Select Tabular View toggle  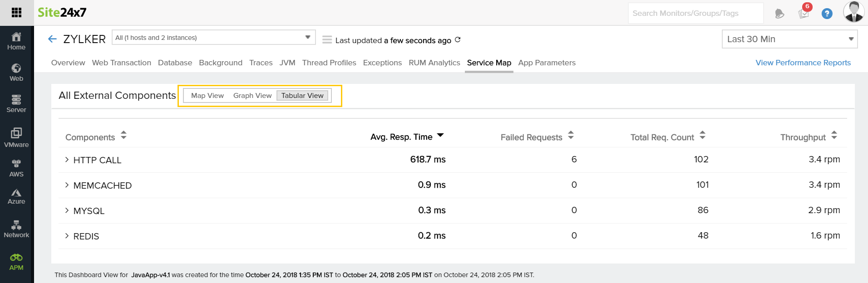click(x=302, y=96)
